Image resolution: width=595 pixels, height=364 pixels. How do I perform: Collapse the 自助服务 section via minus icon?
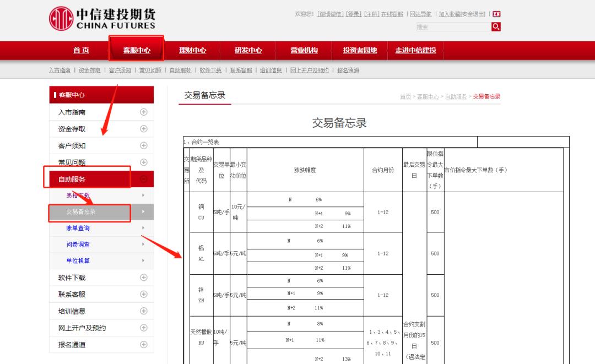point(144,179)
